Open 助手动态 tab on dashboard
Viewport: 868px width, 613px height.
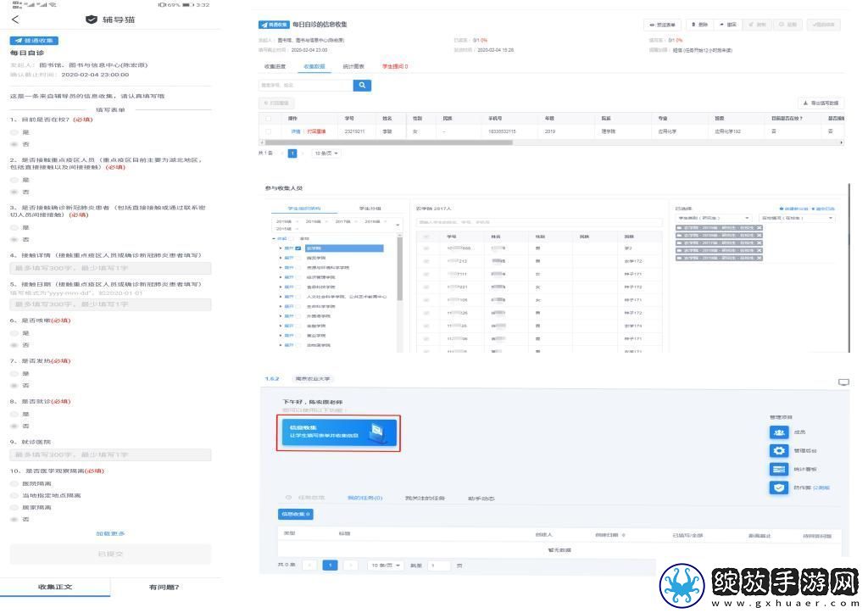tap(481, 499)
